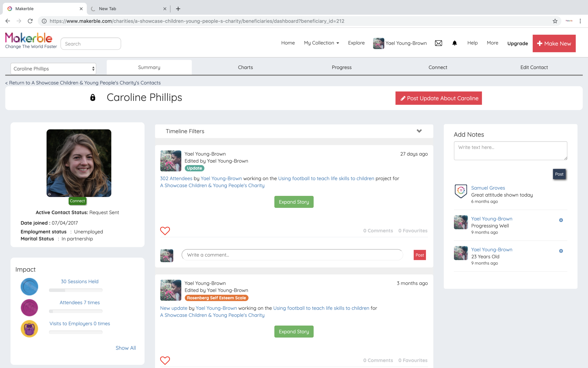The width and height of the screenshot is (588, 368).
Task: Click the Attendees purple badge icon
Action: point(29,308)
